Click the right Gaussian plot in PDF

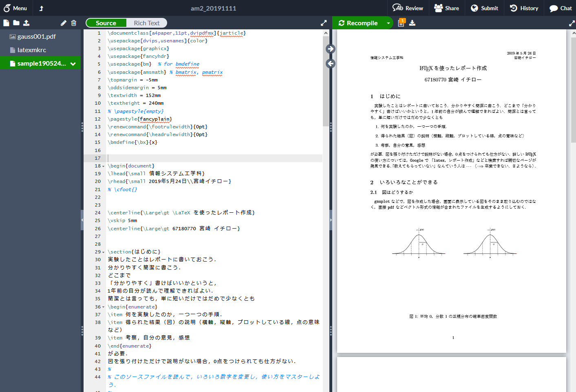(x=490, y=243)
